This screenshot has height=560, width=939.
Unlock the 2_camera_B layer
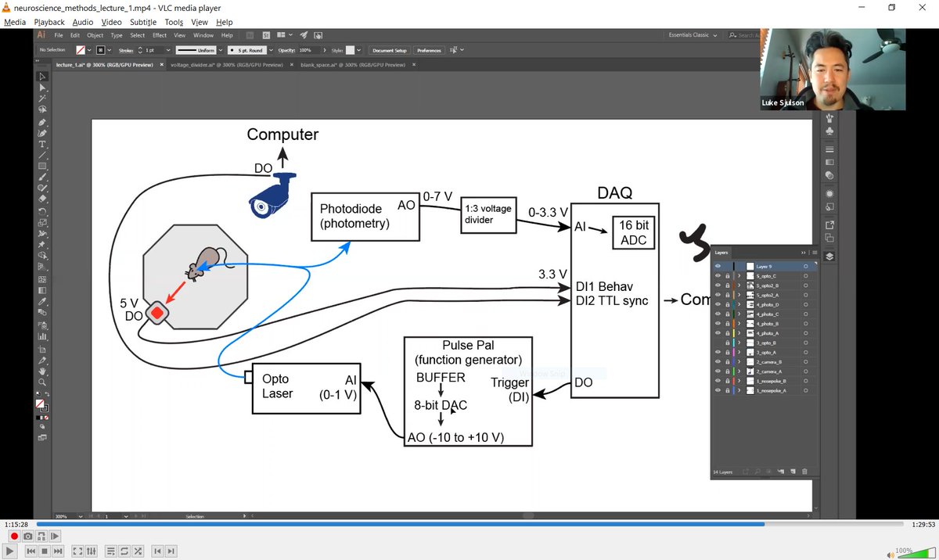pyautogui.click(x=727, y=361)
